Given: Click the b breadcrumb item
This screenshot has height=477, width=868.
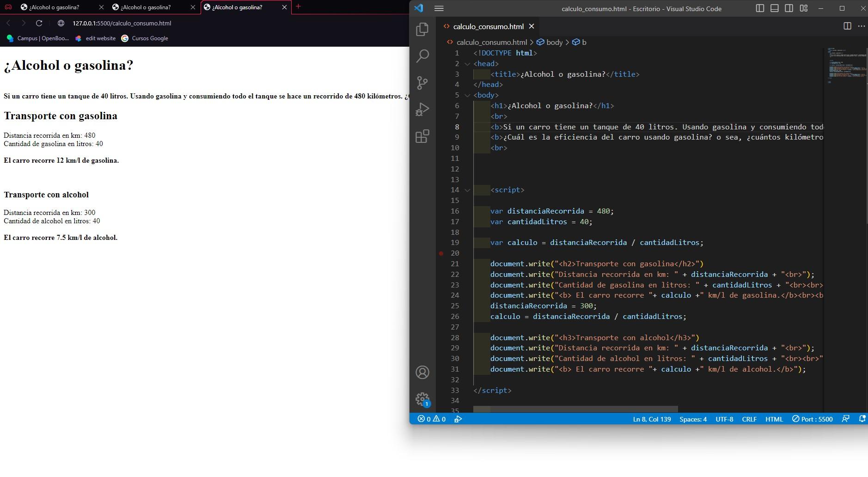Looking at the screenshot, I should (x=579, y=42).
